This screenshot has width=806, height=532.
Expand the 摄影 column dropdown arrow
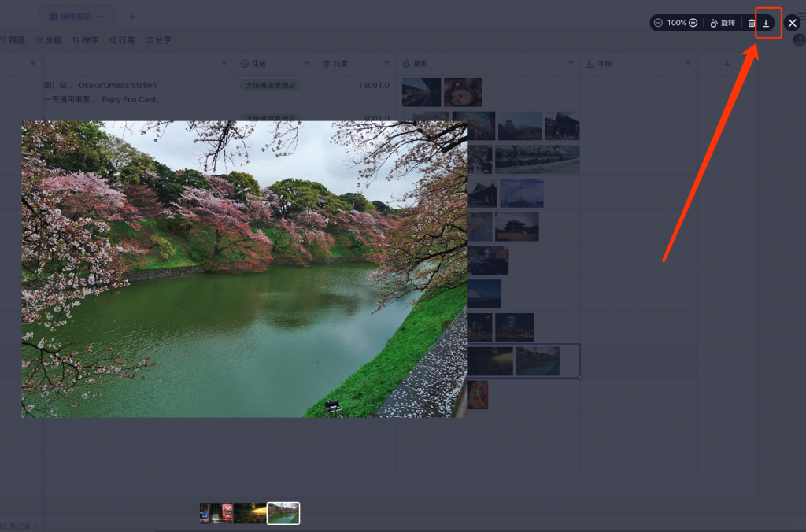click(571, 64)
